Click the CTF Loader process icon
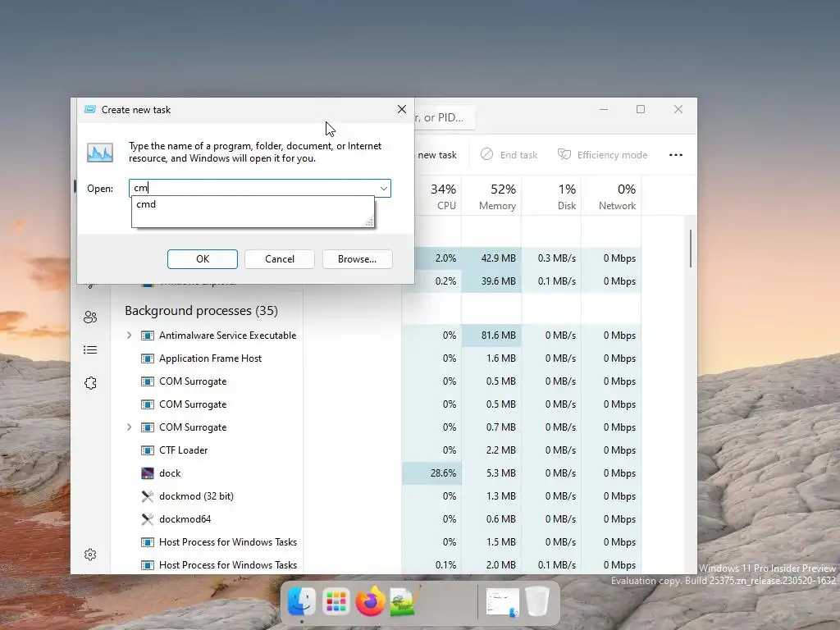This screenshot has height=630, width=840. point(148,450)
